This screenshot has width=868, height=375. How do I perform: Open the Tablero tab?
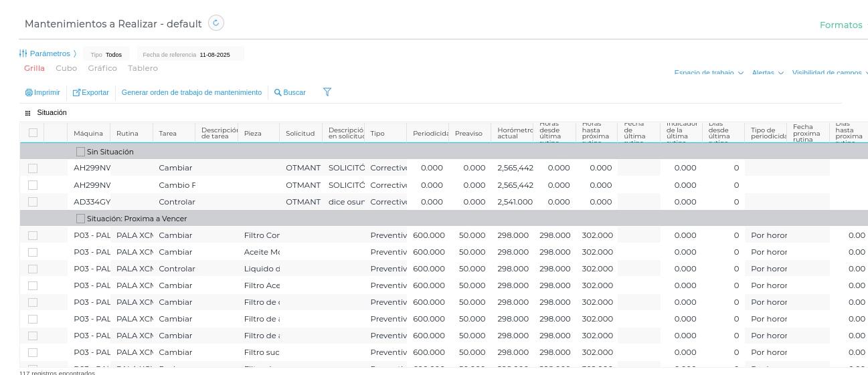pyautogui.click(x=143, y=68)
